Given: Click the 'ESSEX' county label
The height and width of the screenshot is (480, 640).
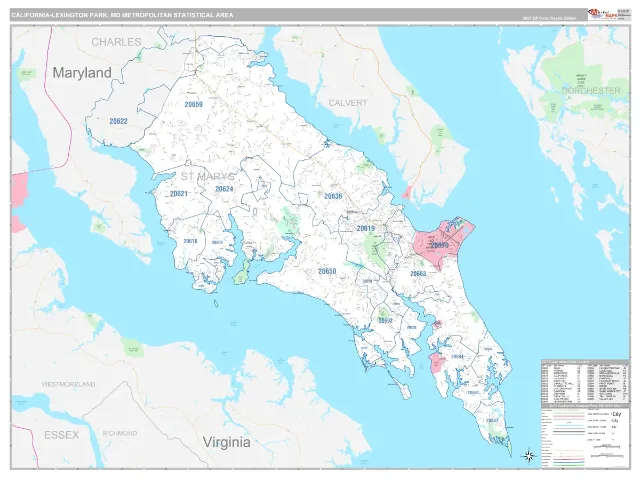Looking at the screenshot, I should click(61, 435).
